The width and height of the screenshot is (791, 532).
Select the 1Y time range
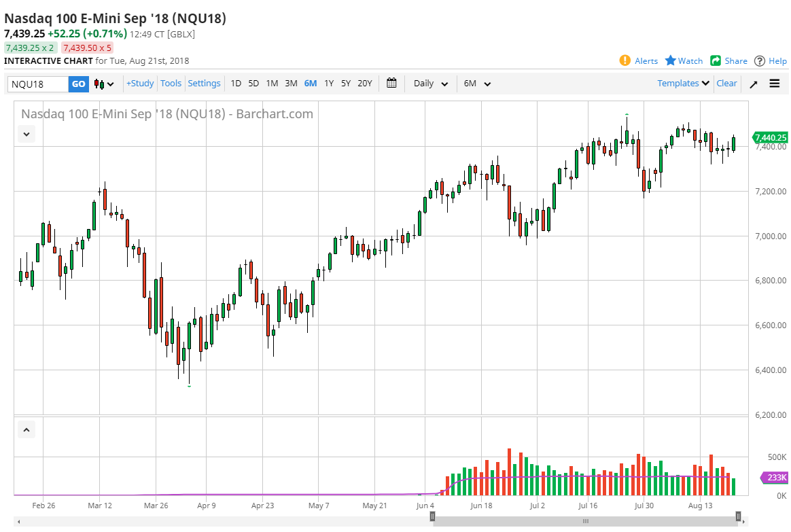329,83
